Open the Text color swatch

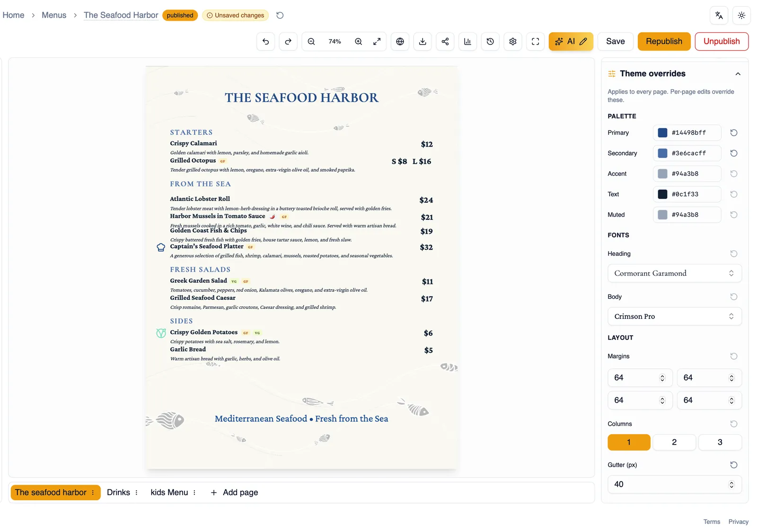coord(663,194)
